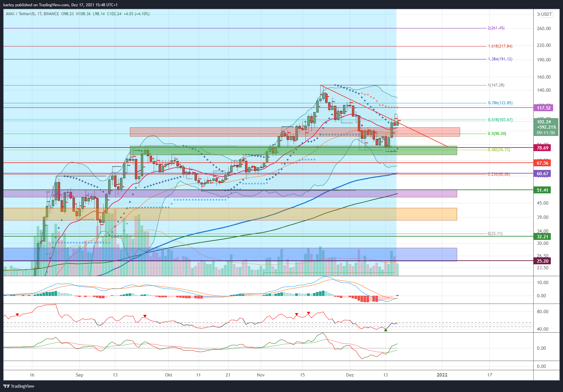
Task: Click the 60.67 purple price tag
Action: click(x=543, y=174)
